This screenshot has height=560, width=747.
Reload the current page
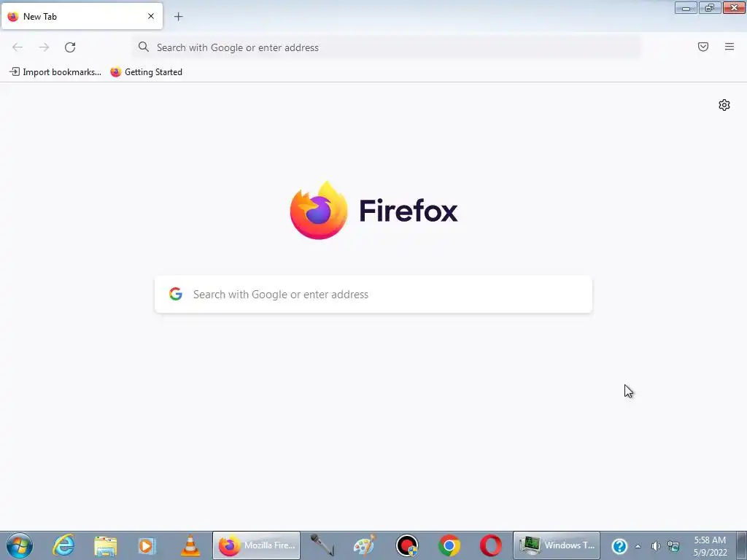tap(70, 47)
